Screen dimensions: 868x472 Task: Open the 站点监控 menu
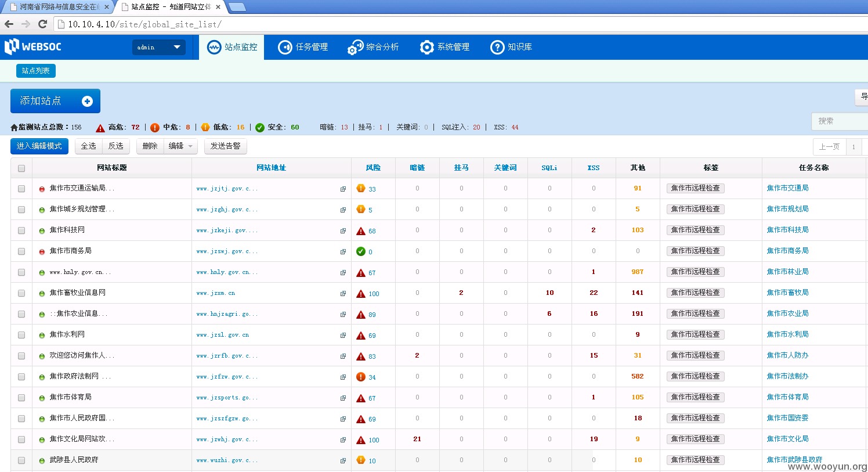232,47
